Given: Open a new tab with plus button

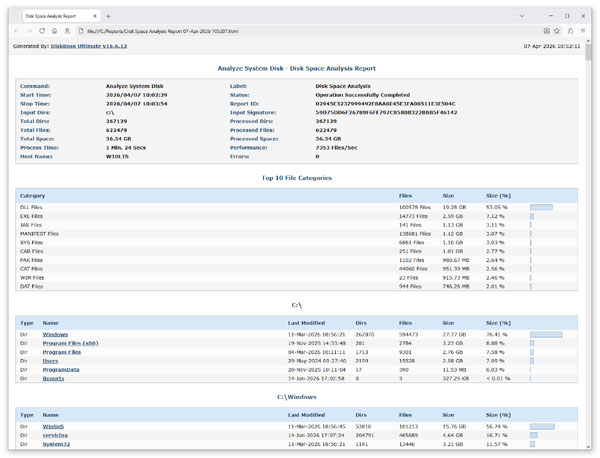Looking at the screenshot, I should coord(108,16).
